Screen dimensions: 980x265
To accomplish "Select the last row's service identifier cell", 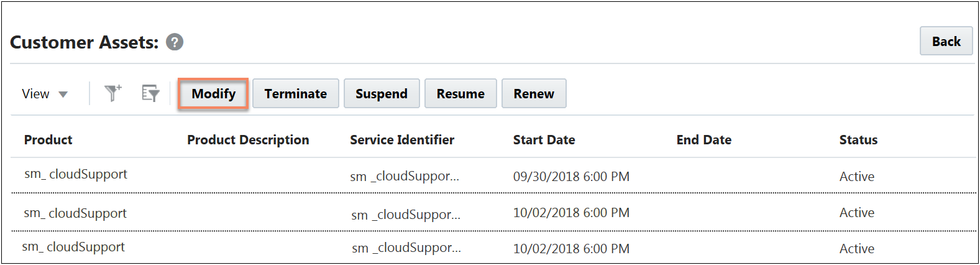I will pyautogui.click(x=406, y=248).
